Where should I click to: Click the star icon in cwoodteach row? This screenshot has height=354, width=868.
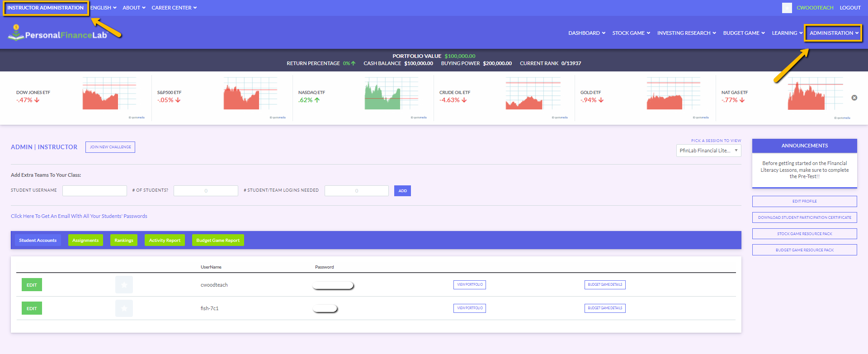(x=124, y=285)
